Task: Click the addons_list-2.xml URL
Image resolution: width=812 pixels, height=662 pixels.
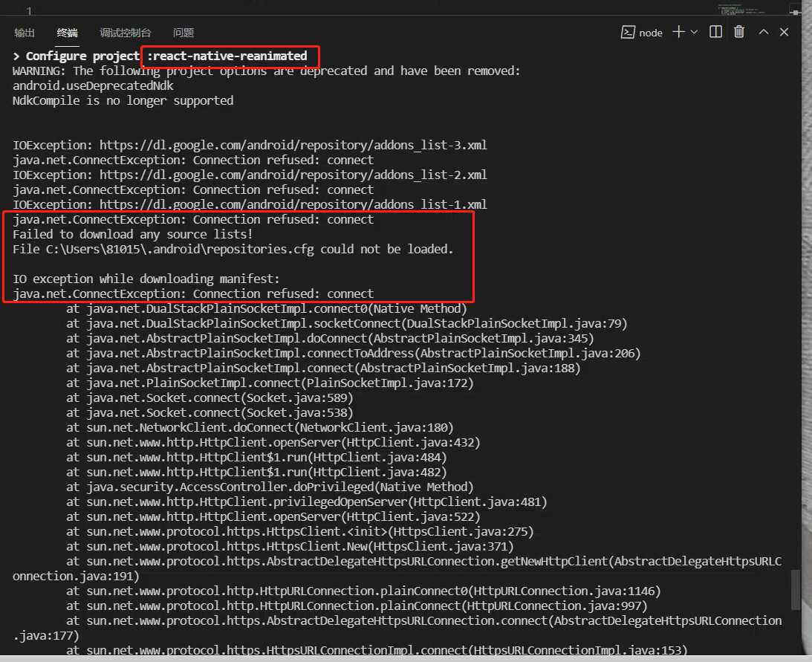Action: point(293,175)
